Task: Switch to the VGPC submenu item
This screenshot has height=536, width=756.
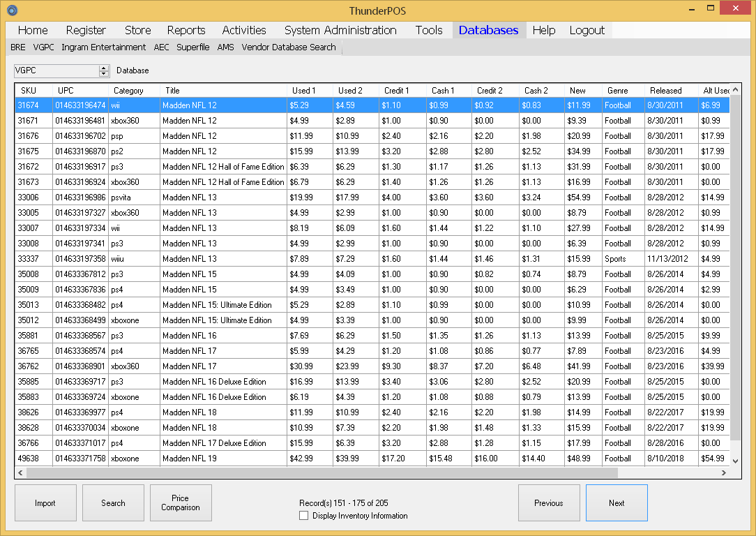Action: coord(43,47)
